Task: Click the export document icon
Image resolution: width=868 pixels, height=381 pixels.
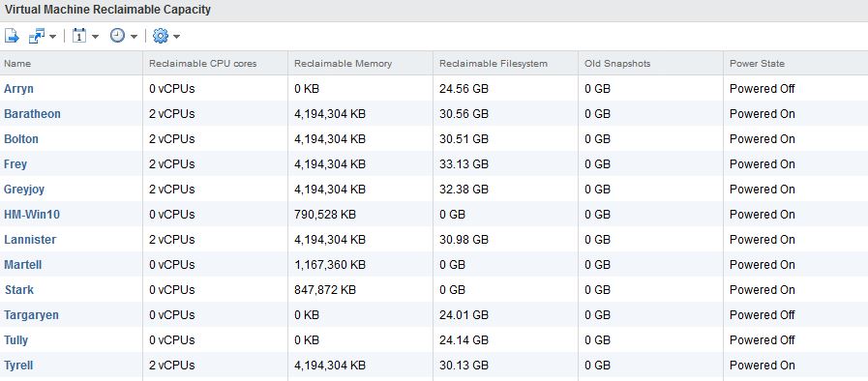Action: (12, 37)
